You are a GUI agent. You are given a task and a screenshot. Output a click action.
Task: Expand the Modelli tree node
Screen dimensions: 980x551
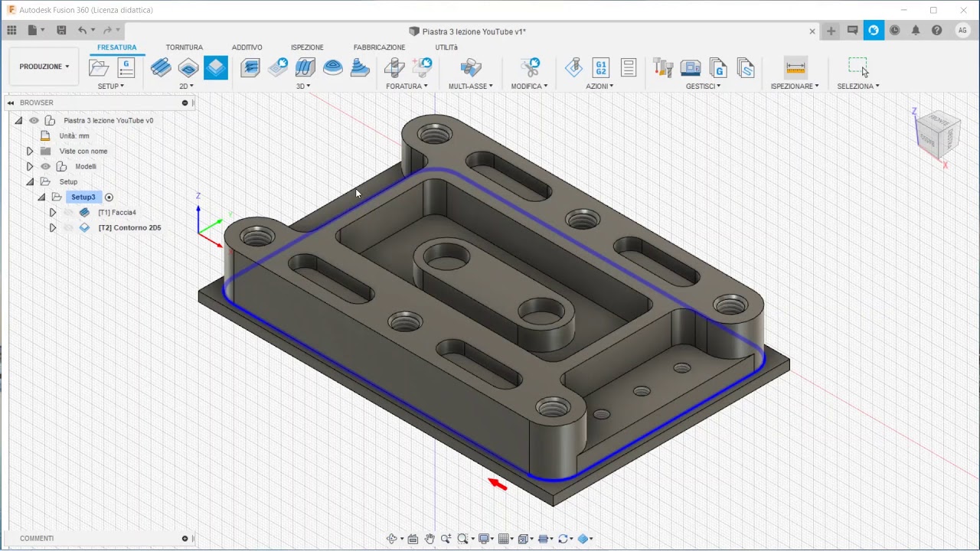point(30,166)
